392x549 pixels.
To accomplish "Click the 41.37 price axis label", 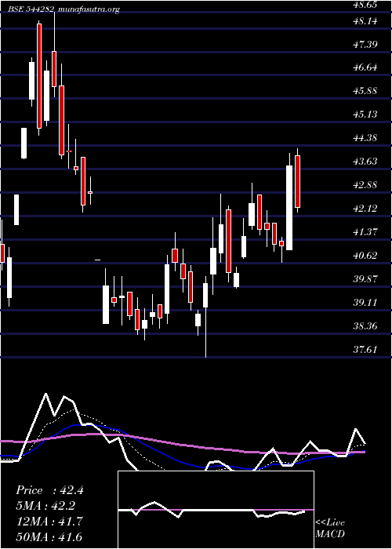I will (x=365, y=232).
